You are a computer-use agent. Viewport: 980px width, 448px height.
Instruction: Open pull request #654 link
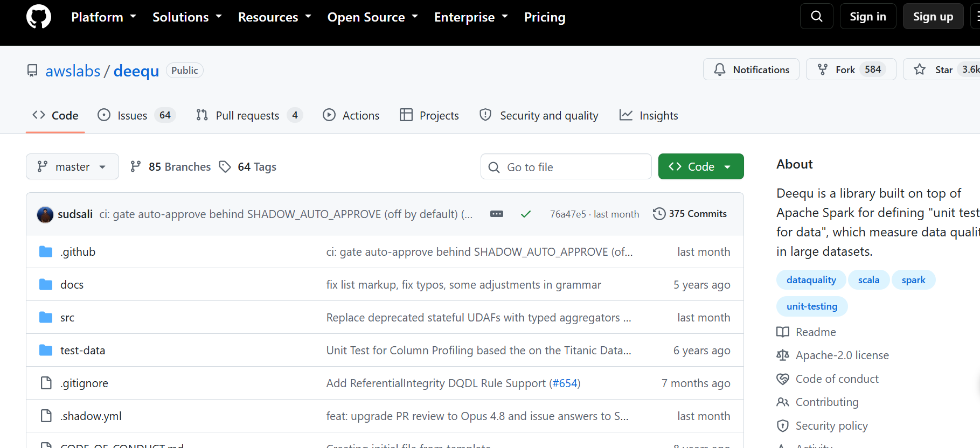(x=565, y=383)
